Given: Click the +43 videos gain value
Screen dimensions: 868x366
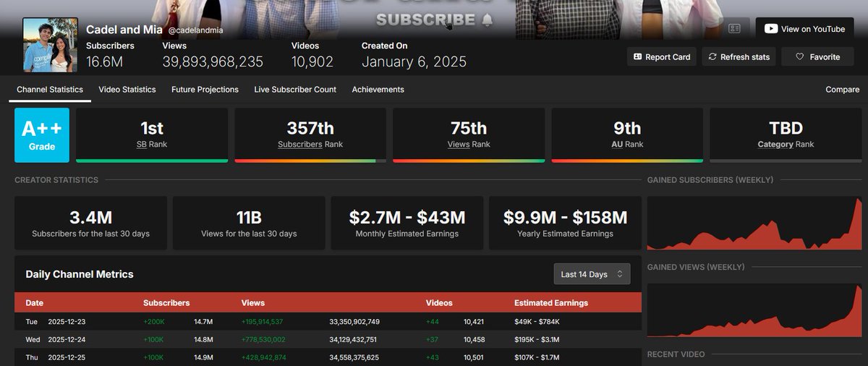Looking at the screenshot, I should click(433, 357).
